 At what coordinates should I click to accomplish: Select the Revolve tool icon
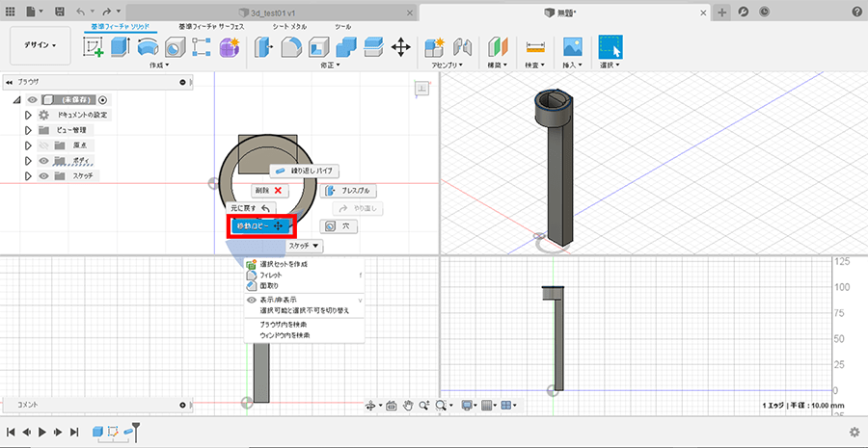pyautogui.click(x=148, y=46)
